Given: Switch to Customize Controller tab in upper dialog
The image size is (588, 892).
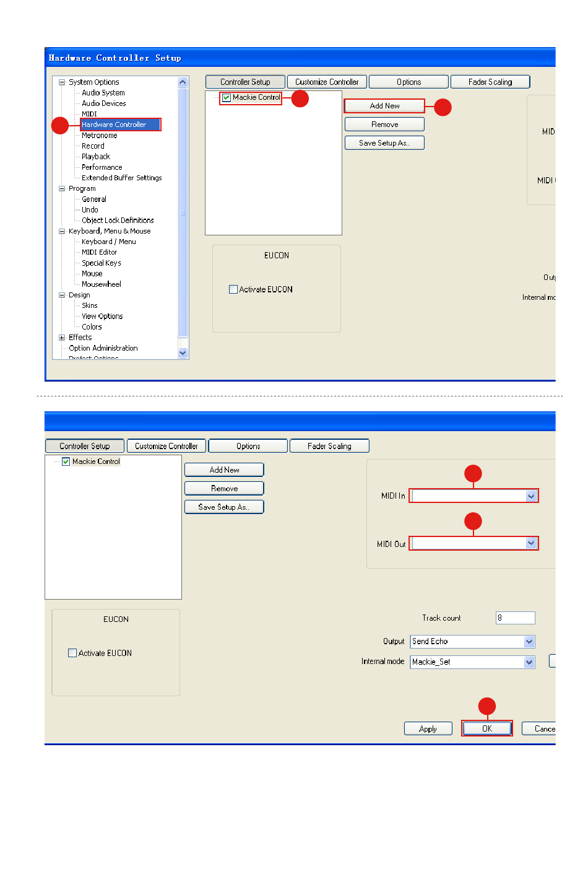Looking at the screenshot, I should tap(327, 82).
